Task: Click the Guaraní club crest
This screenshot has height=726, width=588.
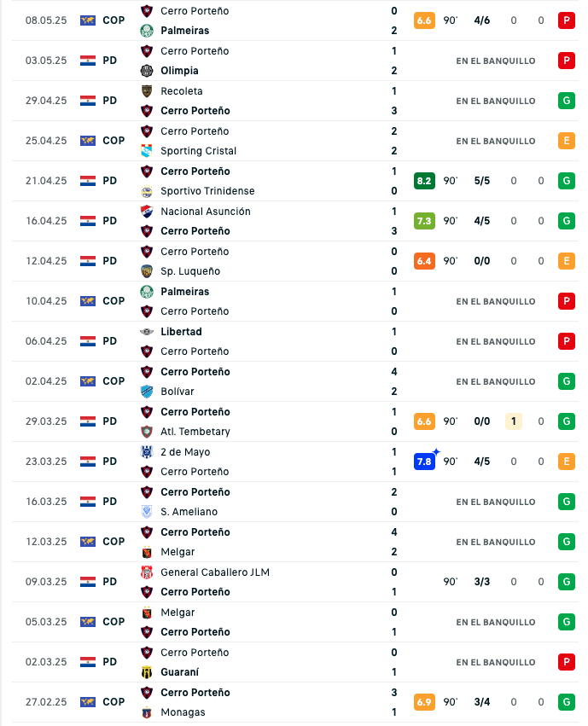Action: tap(147, 672)
